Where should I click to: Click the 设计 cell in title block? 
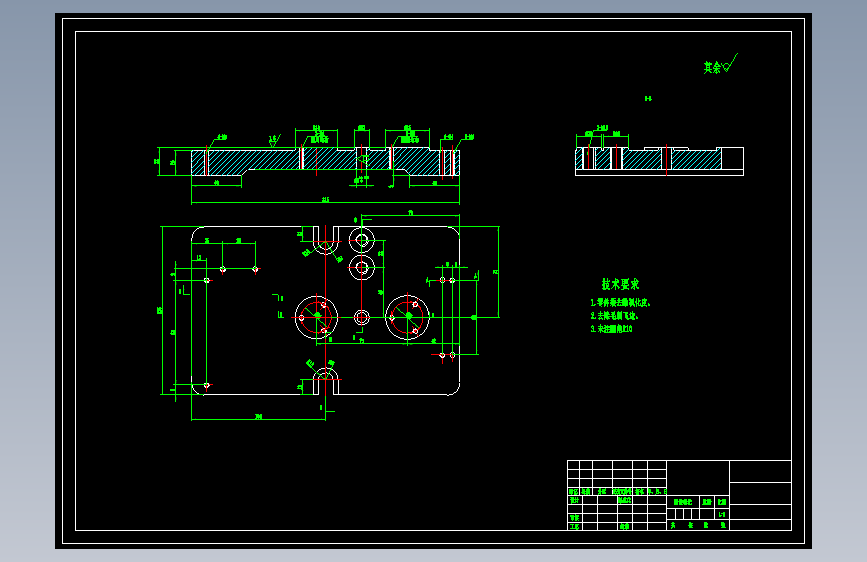point(574,500)
